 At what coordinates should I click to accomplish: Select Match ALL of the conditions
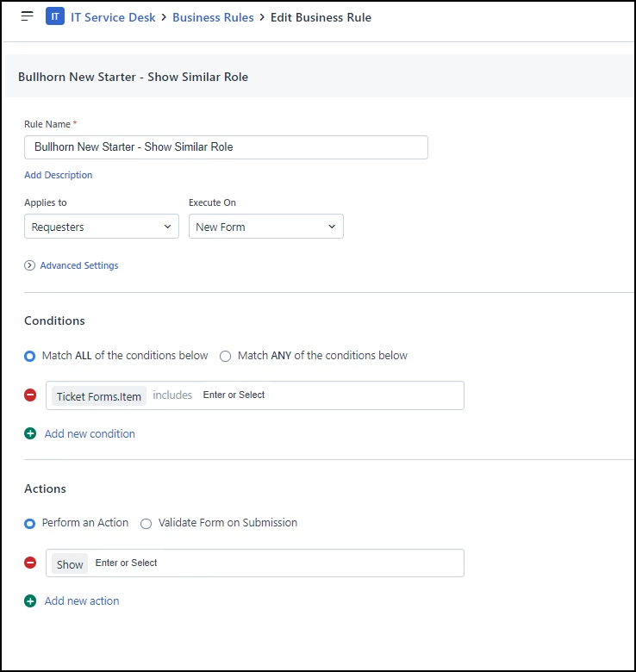29,356
